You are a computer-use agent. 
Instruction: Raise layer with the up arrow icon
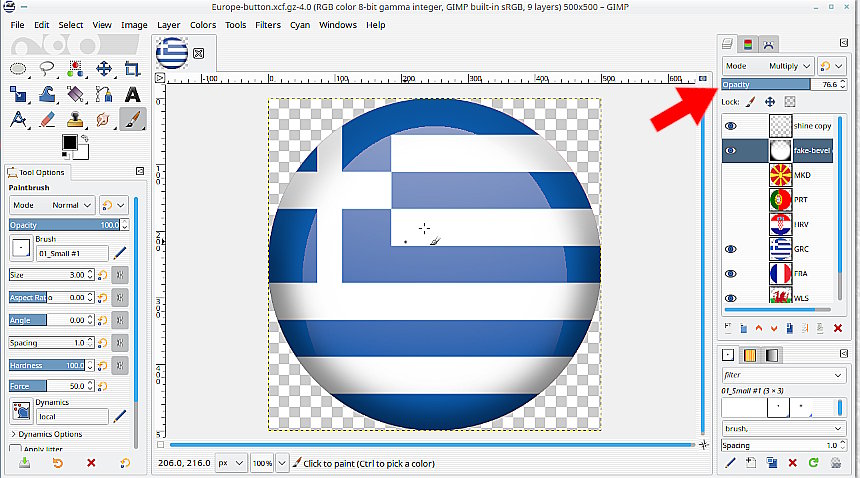[x=759, y=328]
